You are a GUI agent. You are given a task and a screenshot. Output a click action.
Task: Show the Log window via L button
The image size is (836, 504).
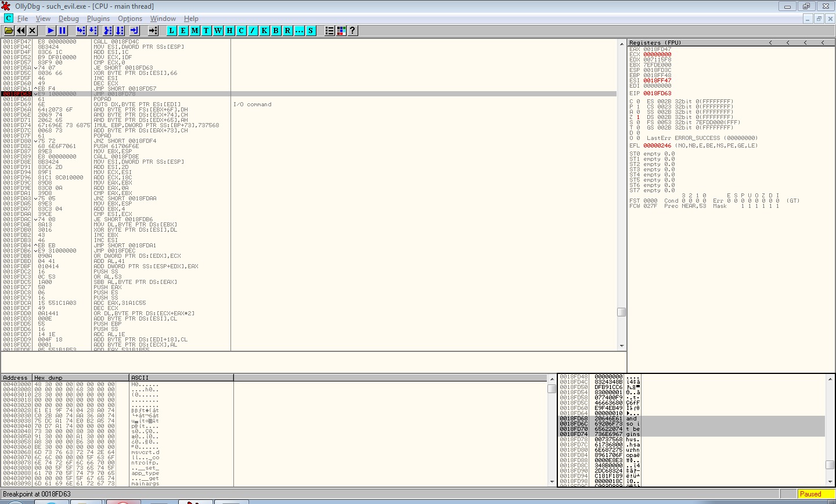(172, 30)
